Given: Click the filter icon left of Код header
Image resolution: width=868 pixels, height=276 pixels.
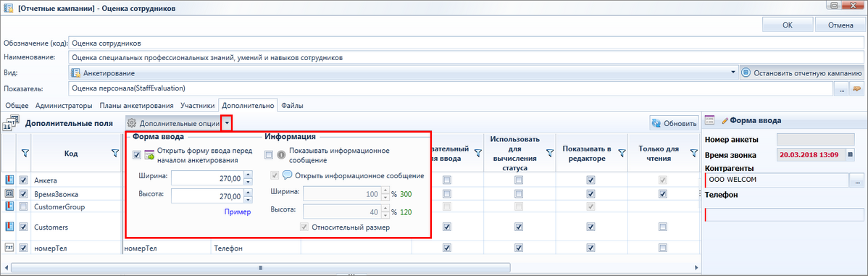Looking at the screenshot, I should 25,153.
